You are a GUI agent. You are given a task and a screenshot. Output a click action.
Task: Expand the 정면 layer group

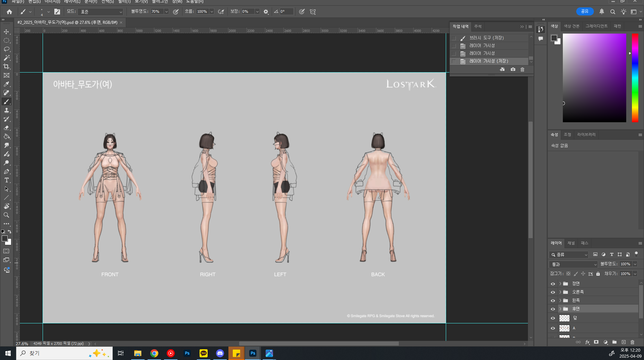[x=560, y=284]
